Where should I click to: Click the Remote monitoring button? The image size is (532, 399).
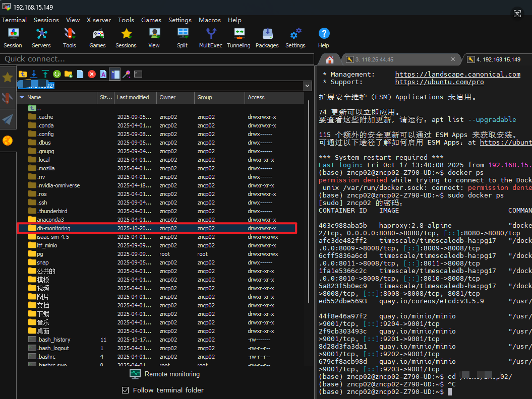pos(165,374)
